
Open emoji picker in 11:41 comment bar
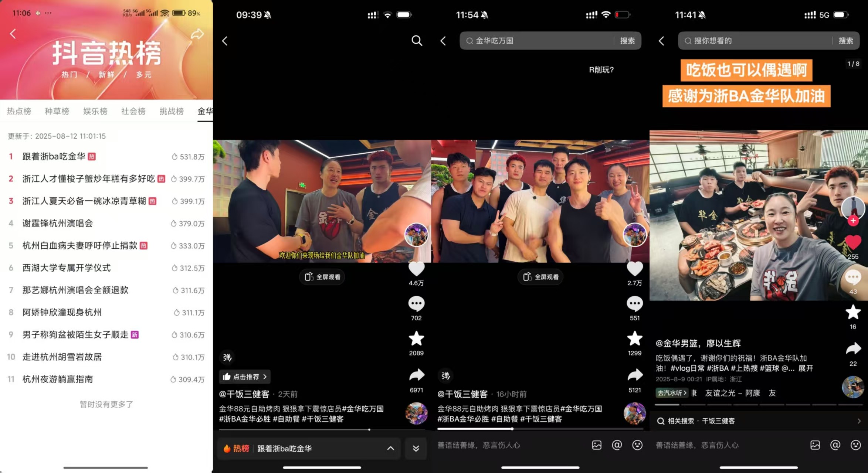(856, 445)
